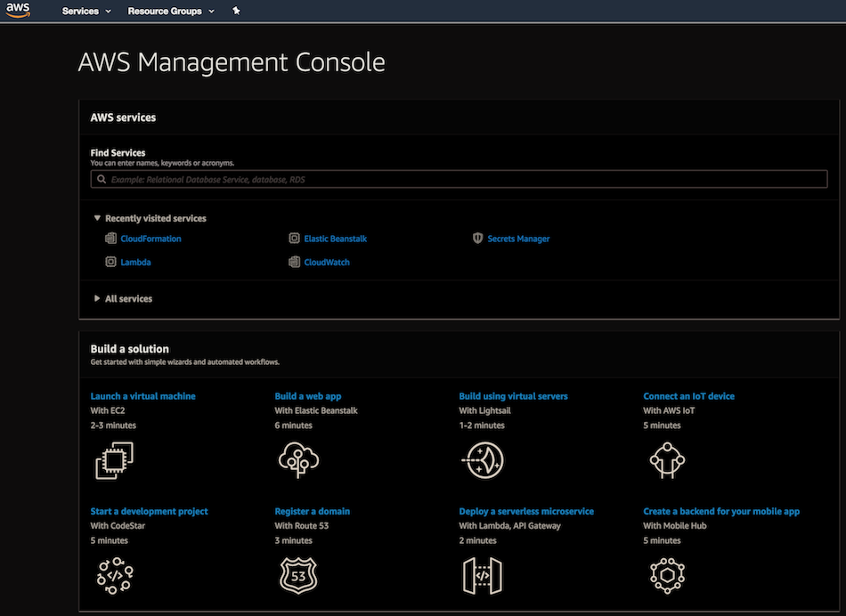The width and height of the screenshot is (846, 616).
Task: Click the Elastic Beanstalk service icon
Action: point(294,238)
